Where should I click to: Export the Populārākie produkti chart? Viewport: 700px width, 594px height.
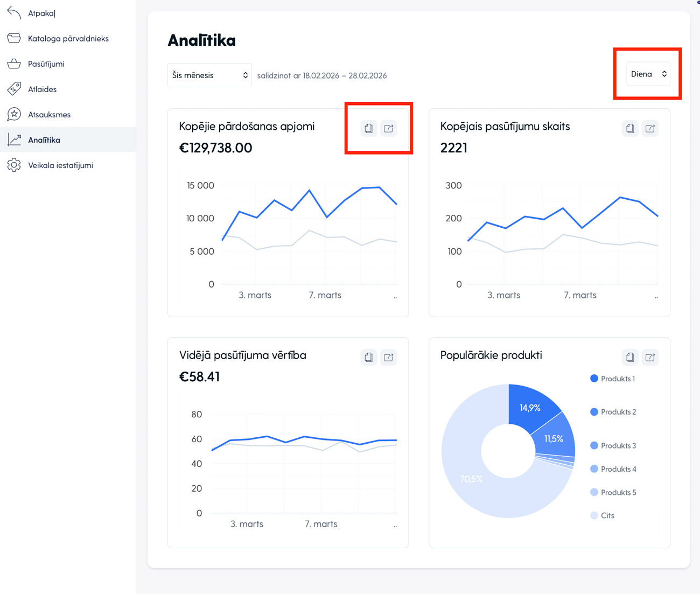[650, 358]
